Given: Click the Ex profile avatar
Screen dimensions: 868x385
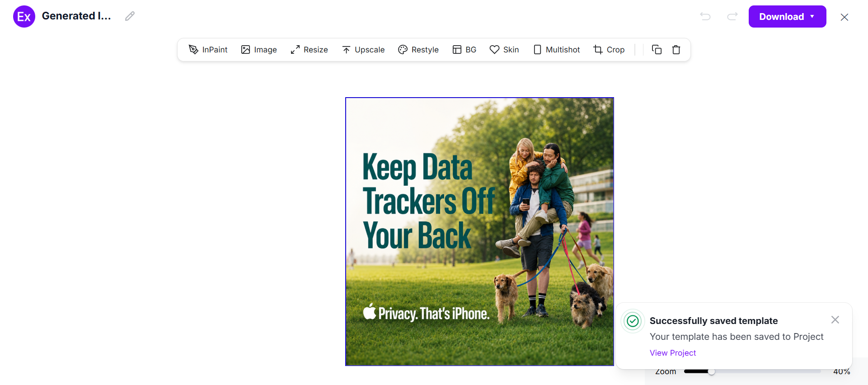Looking at the screenshot, I should 24,17.
